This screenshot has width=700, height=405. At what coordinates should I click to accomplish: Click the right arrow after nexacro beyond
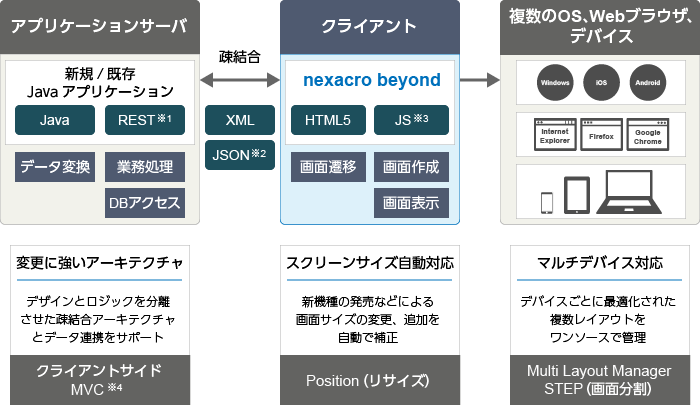pyautogui.click(x=480, y=80)
